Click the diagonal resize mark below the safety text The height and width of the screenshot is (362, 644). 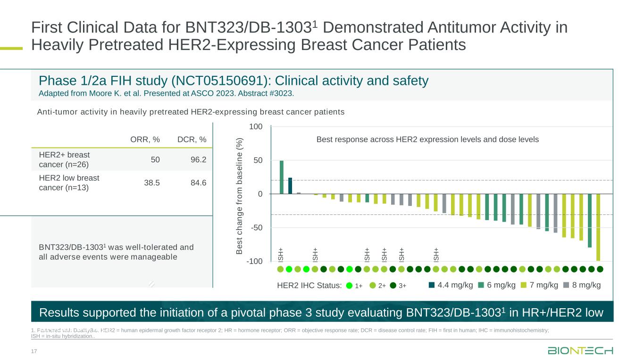click(x=151, y=284)
